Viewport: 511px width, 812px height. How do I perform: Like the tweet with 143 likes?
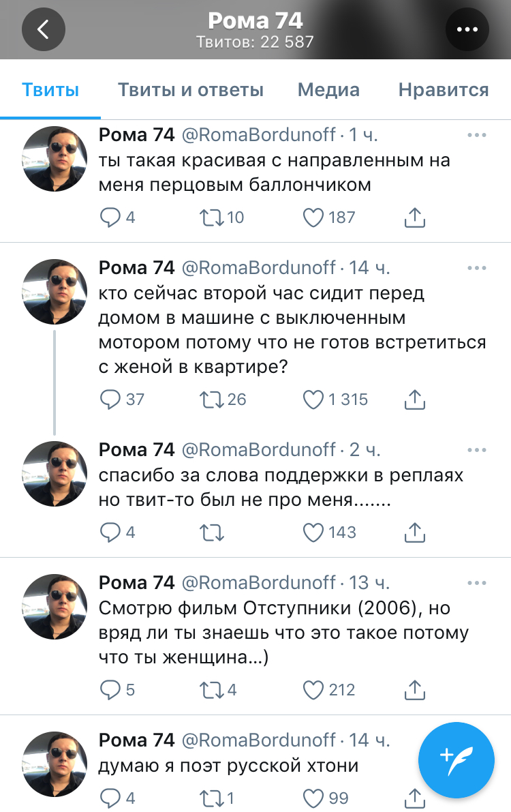click(313, 532)
